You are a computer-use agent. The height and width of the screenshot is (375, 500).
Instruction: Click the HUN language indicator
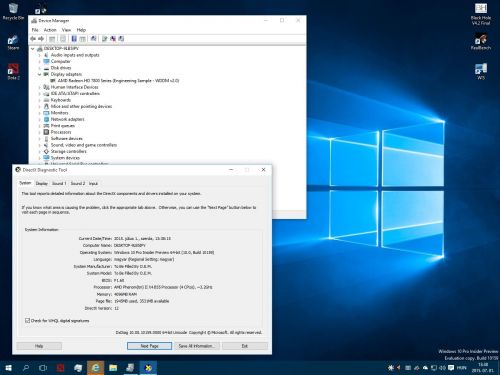(462, 368)
